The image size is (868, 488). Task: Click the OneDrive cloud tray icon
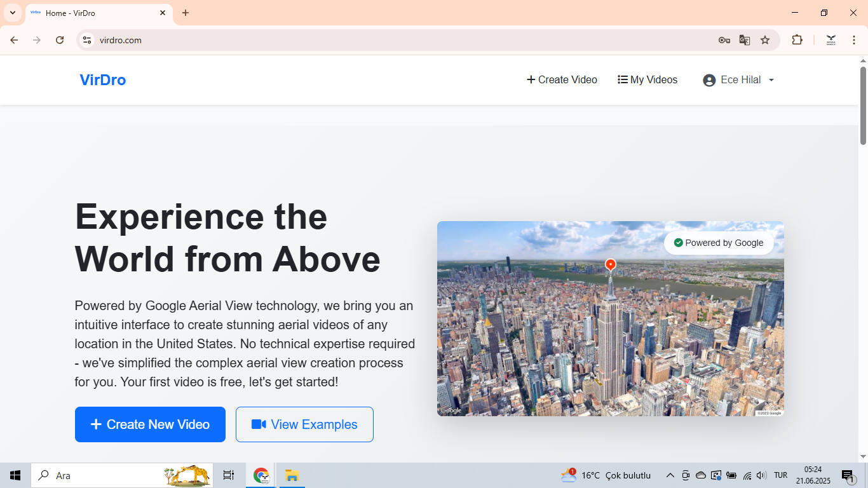701,475
